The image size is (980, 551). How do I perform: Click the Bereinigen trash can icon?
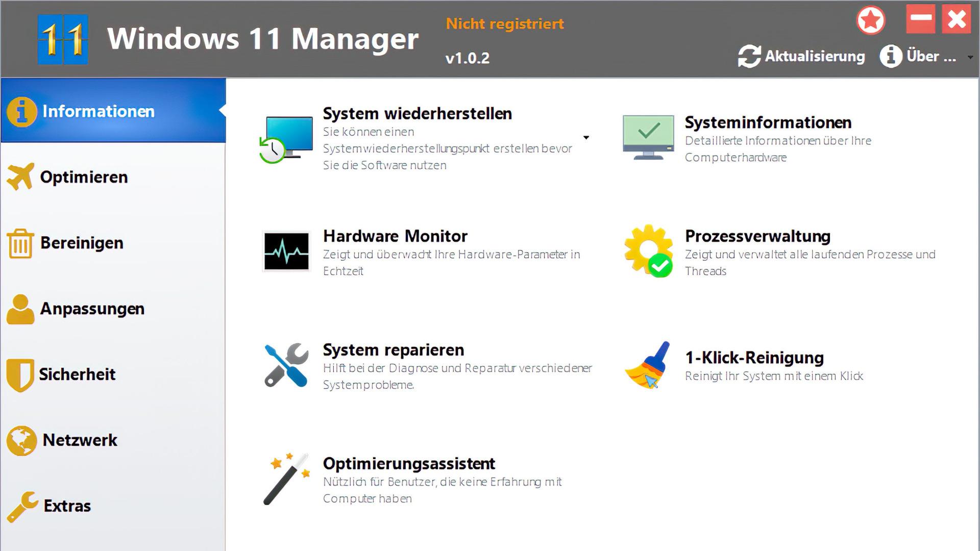tap(20, 243)
